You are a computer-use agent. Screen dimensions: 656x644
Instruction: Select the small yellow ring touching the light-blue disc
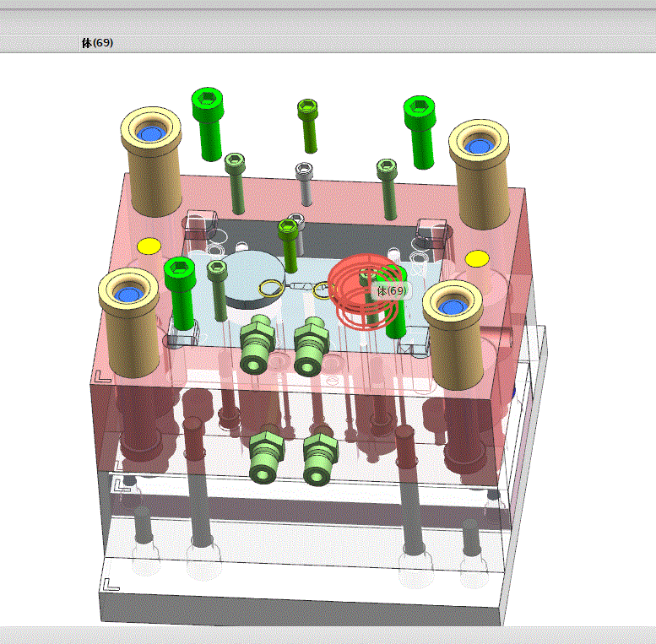(x=270, y=288)
